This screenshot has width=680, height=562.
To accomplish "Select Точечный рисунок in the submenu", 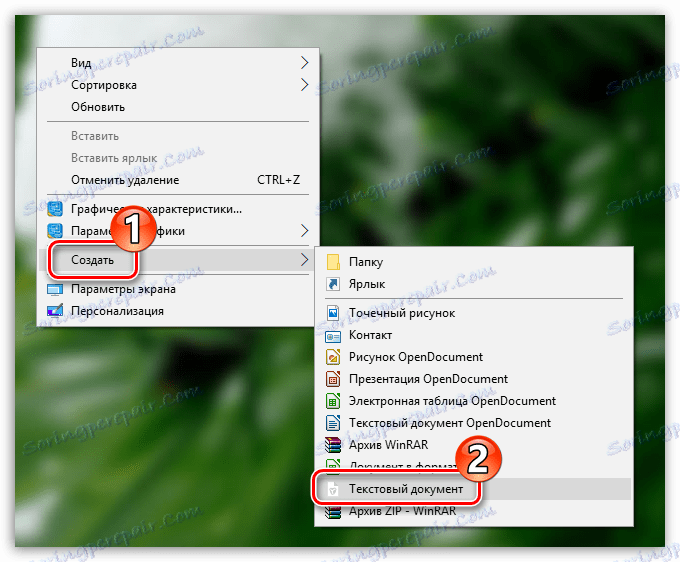I will (x=474, y=313).
